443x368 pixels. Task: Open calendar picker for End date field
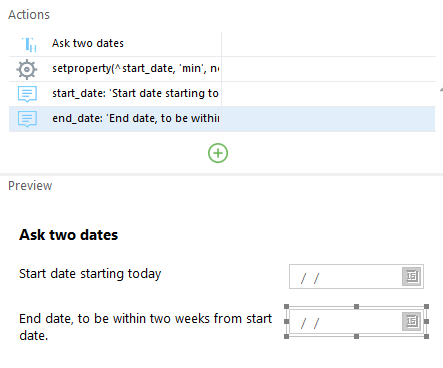click(412, 321)
